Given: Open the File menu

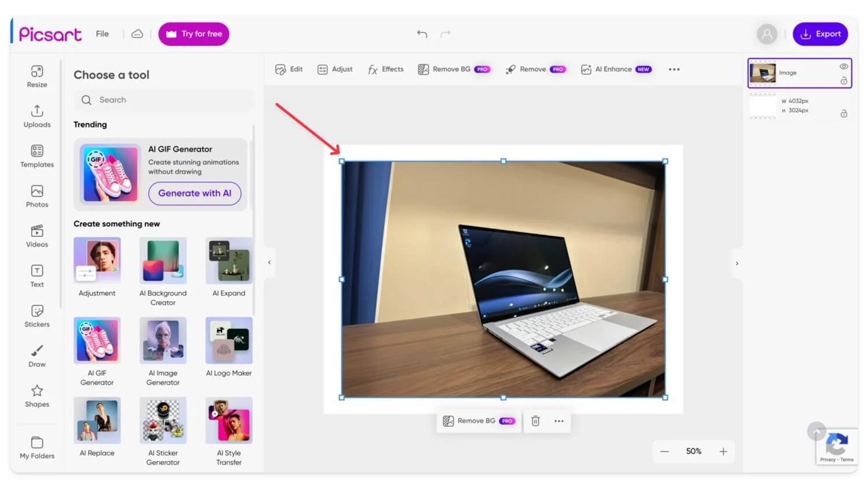Looking at the screenshot, I should click(102, 34).
